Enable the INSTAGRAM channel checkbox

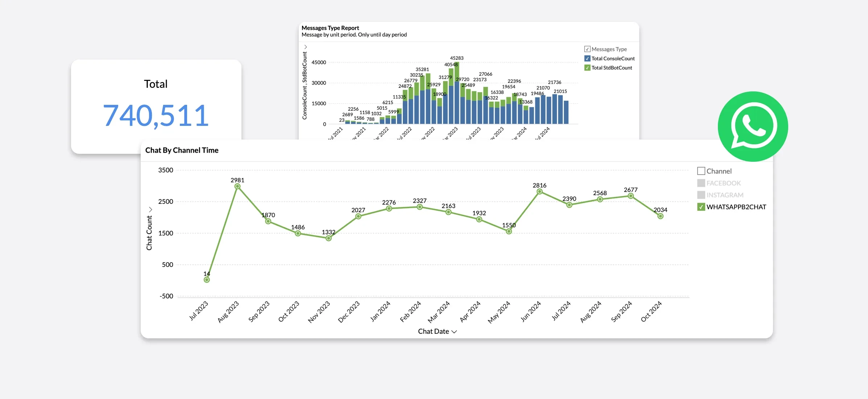[701, 195]
